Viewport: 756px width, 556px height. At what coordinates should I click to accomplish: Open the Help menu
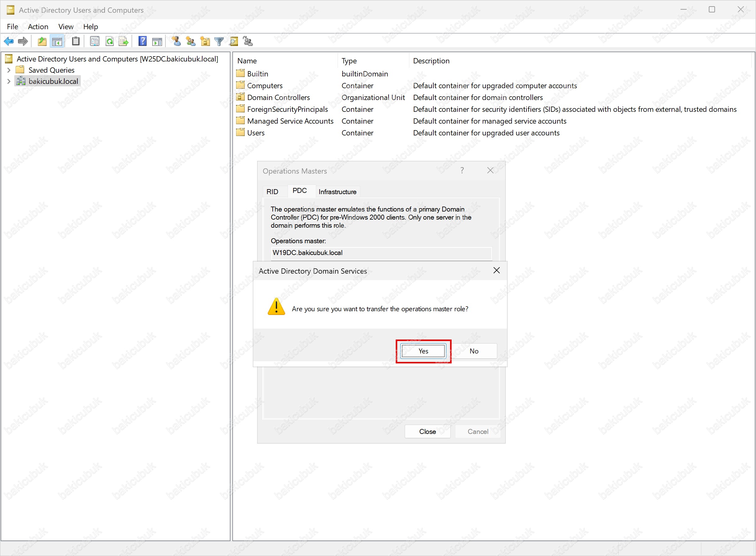coord(90,27)
